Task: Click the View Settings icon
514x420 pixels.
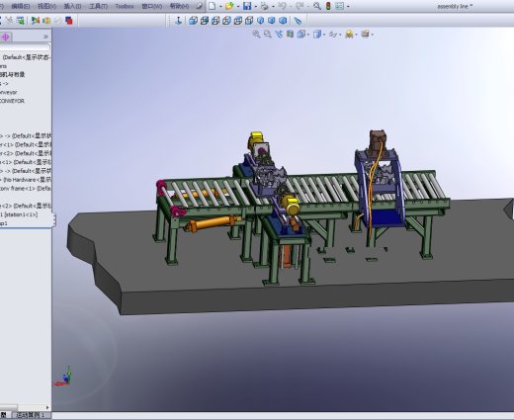Action: pyautogui.click(x=365, y=34)
